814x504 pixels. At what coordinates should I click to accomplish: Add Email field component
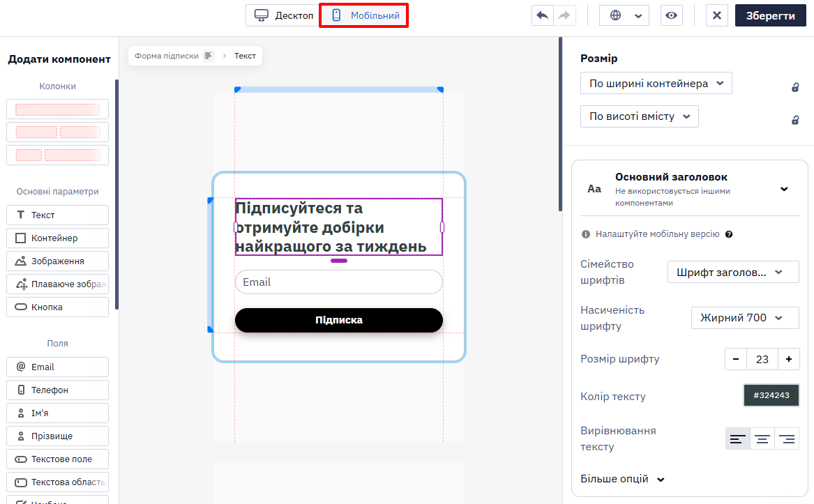tap(58, 367)
